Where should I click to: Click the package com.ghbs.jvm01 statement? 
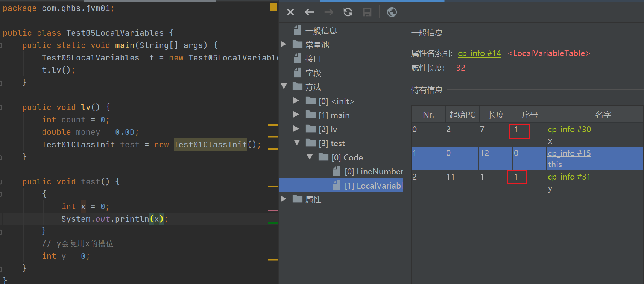point(58,8)
